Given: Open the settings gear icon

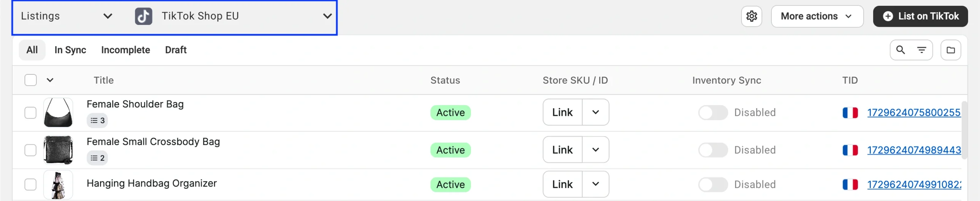Looking at the screenshot, I should click(751, 16).
